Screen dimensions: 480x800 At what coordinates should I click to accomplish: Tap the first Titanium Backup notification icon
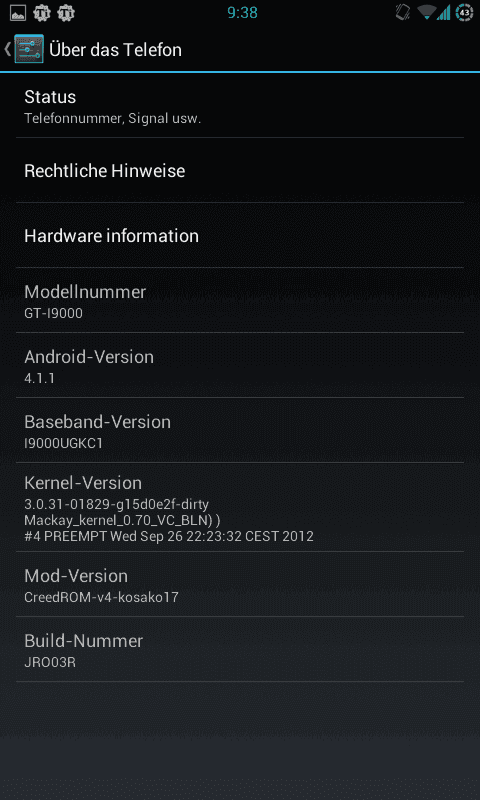(x=42, y=13)
